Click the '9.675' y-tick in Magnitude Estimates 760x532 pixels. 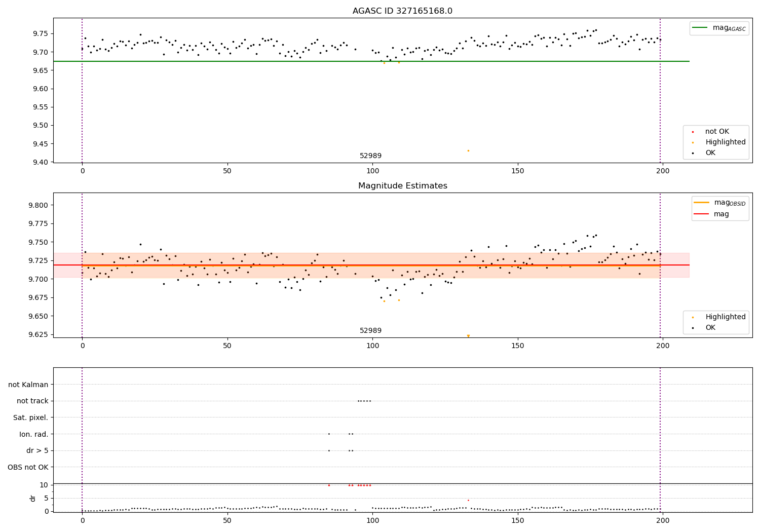click(39, 297)
